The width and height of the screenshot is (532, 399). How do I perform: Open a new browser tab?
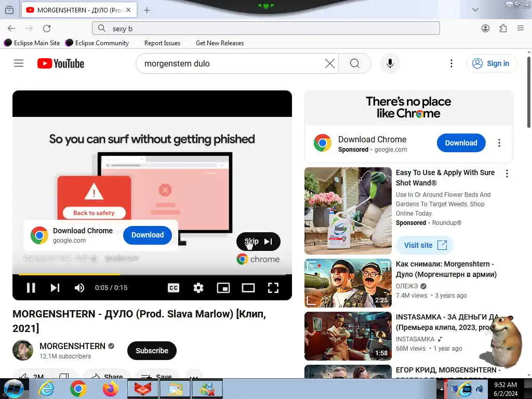[147, 10]
